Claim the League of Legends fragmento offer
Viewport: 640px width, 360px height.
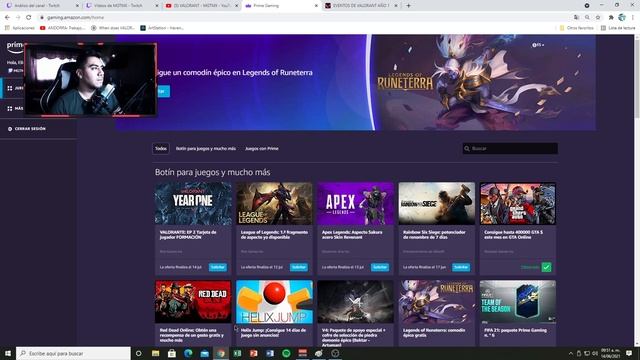(299, 267)
